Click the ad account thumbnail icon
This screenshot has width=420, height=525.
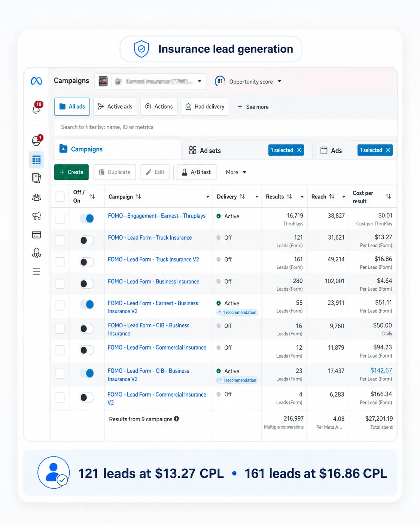[x=103, y=81]
